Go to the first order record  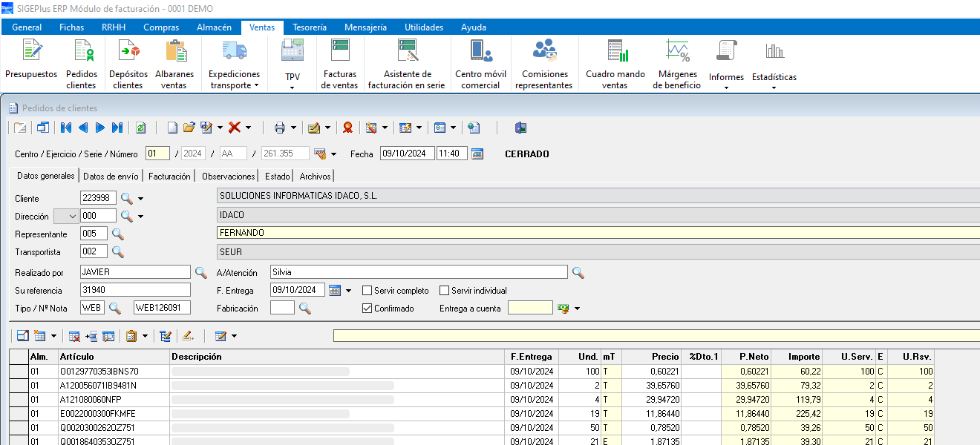pyautogui.click(x=66, y=128)
